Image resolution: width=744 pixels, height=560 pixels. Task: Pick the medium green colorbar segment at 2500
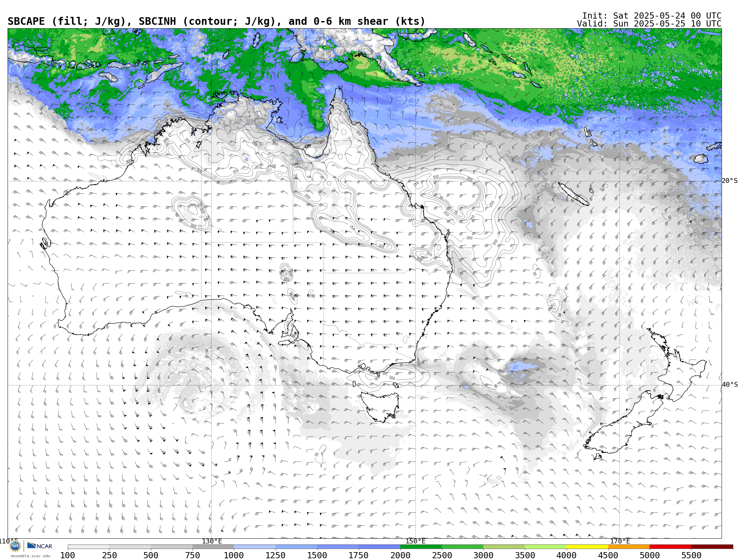point(463,547)
